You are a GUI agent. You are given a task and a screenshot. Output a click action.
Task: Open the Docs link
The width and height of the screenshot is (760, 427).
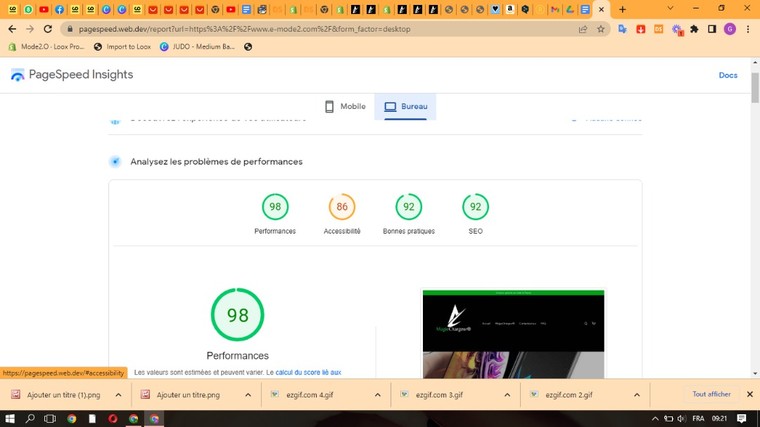tap(728, 75)
